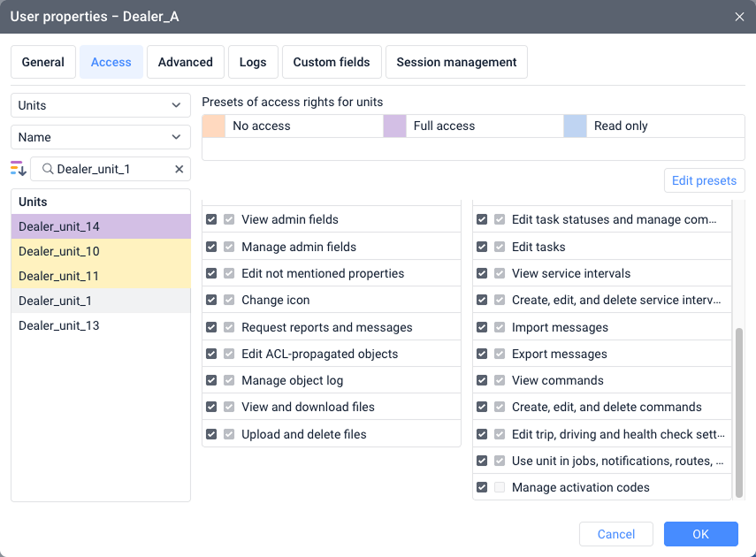Image resolution: width=756 pixels, height=557 pixels.
Task: Click gray checkbox icon beside Manage activation codes
Action: point(500,487)
